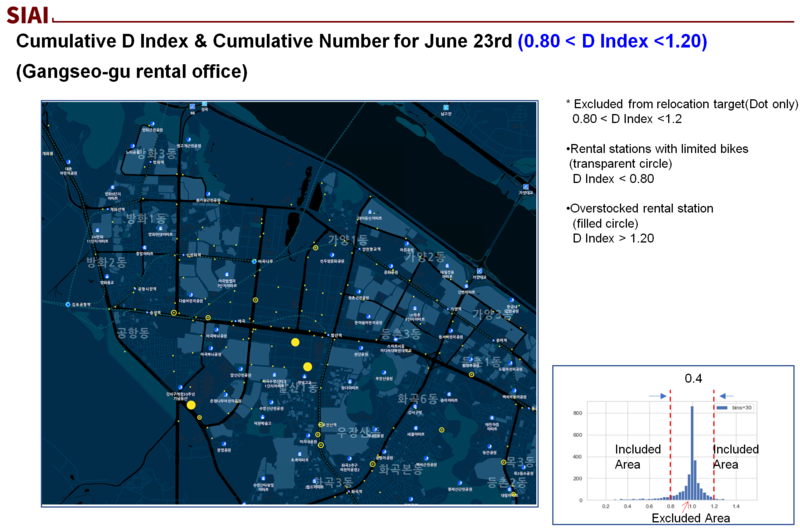Click the transparent yellow circle beside 가양1동 label

316,246
